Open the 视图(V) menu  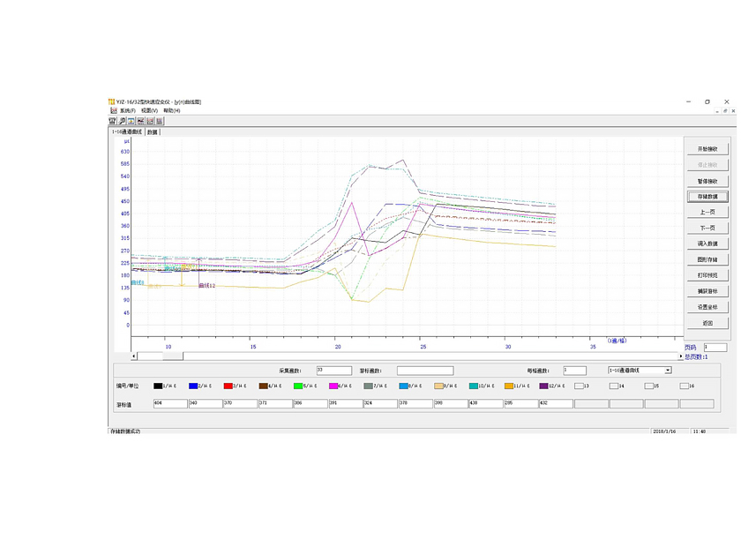pos(149,111)
